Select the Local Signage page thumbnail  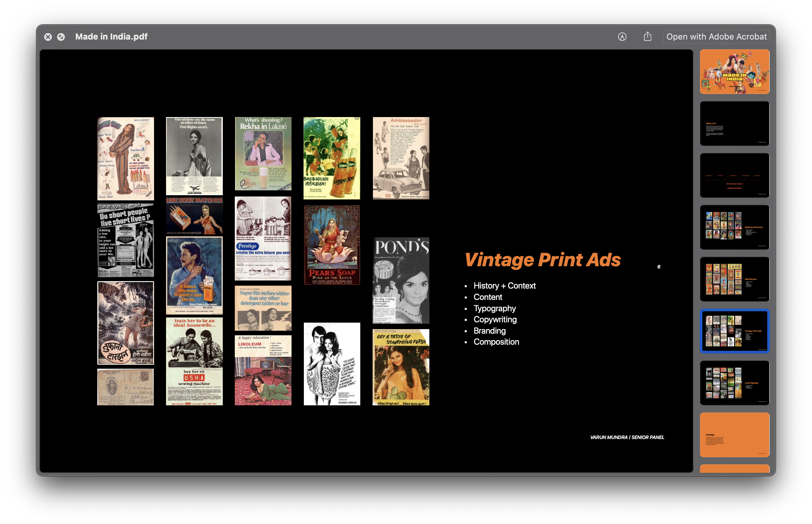(x=734, y=383)
